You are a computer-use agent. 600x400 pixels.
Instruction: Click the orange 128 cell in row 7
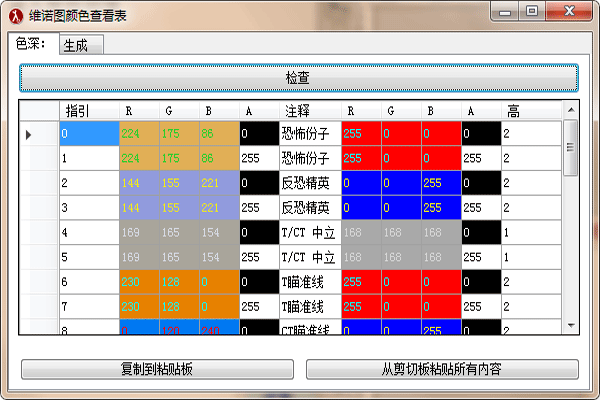[x=179, y=307]
